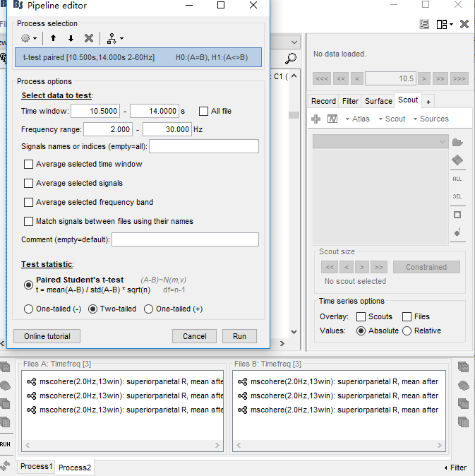Delete the selected process with X icon
The width and height of the screenshot is (475, 476).
[x=88, y=38]
